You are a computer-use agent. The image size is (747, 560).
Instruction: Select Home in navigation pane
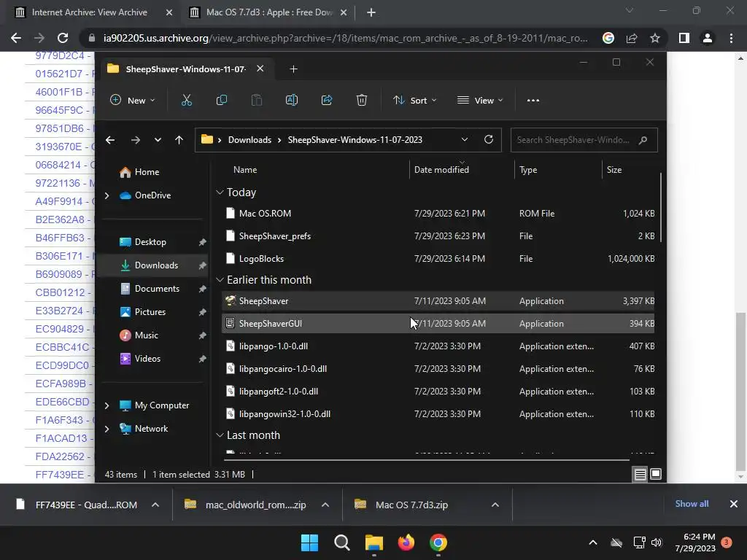pyautogui.click(x=146, y=172)
